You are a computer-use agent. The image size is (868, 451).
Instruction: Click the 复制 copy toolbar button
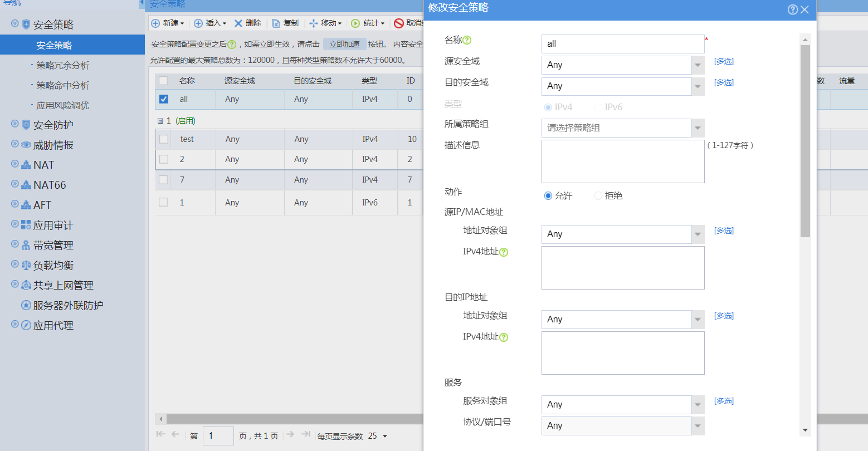click(285, 23)
